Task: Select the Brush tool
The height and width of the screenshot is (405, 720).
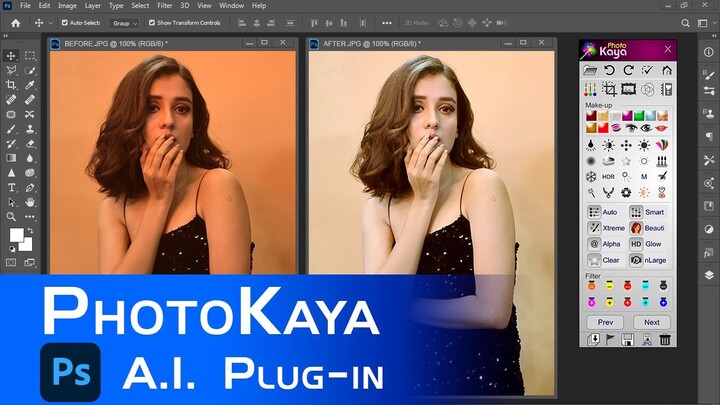Action: (x=11, y=129)
